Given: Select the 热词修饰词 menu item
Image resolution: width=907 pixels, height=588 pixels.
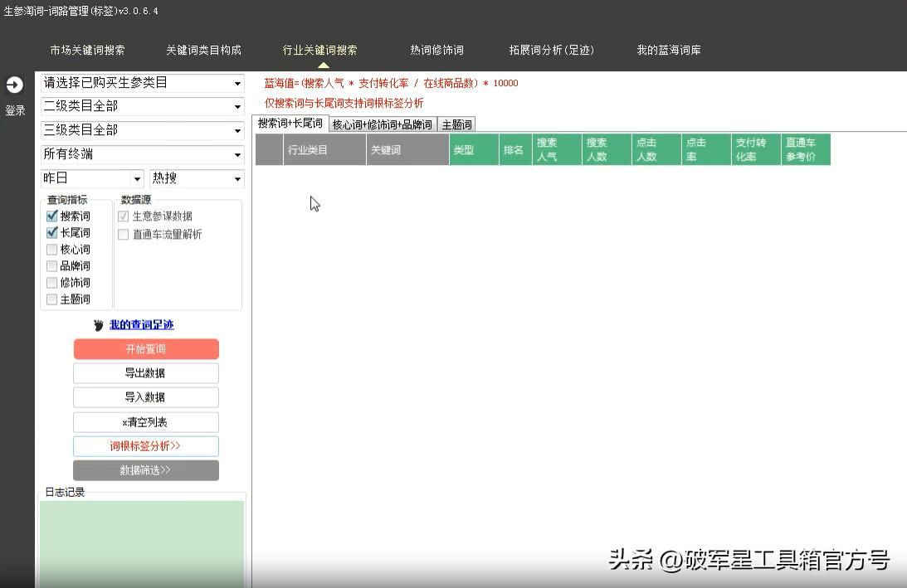Looking at the screenshot, I should tap(436, 50).
